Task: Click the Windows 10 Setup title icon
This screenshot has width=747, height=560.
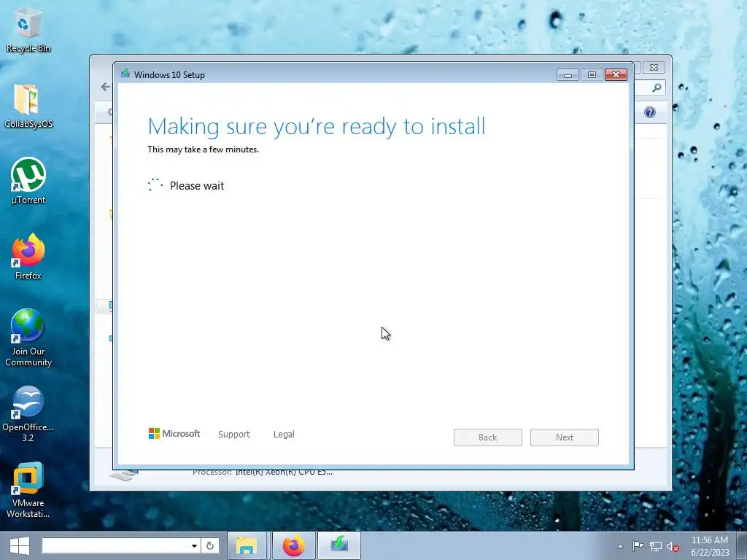Action: [x=125, y=74]
